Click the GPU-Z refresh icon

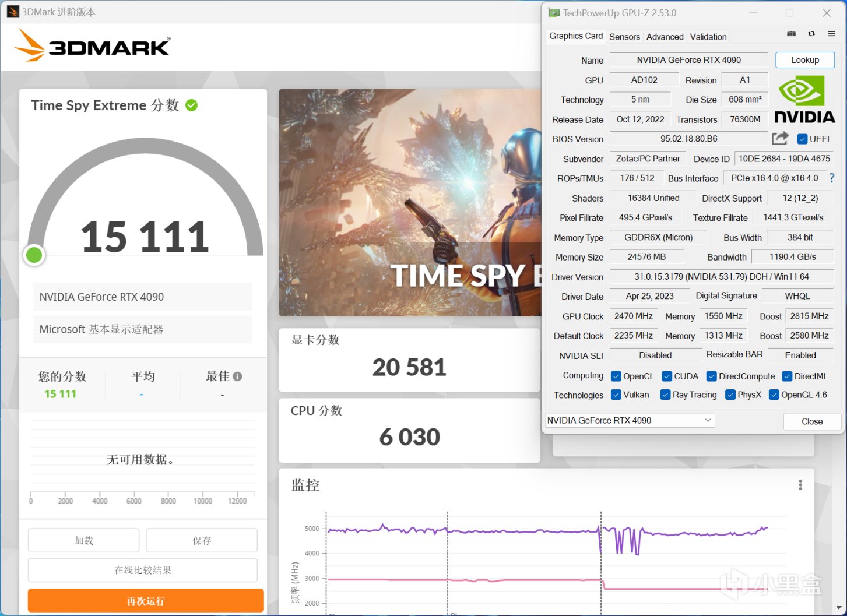811,34
